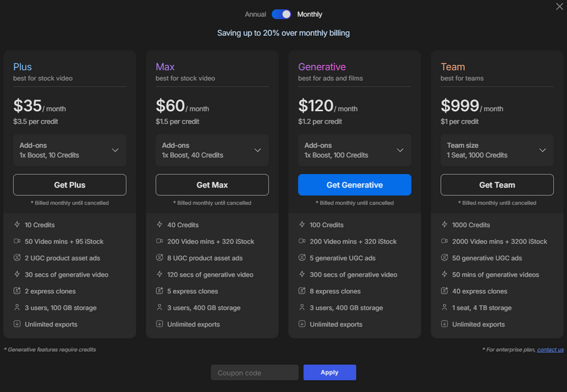
Task: Click the express clones icon in Team plan
Action: point(444,291)
